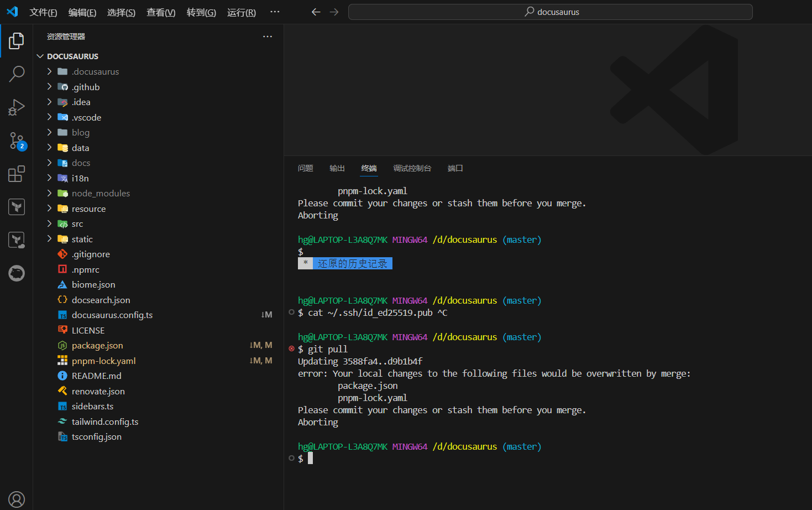Screen dimensions: 812x510
Task: Go forward with the right arrow
Action: (x=334, y=12)
